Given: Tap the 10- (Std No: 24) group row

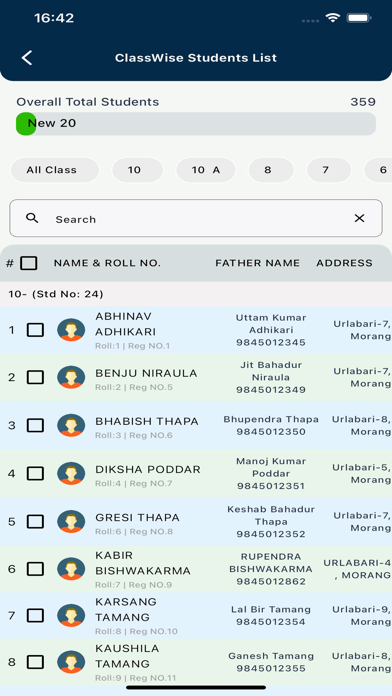Looking at the screenshot, I should [x=196, y=294].
